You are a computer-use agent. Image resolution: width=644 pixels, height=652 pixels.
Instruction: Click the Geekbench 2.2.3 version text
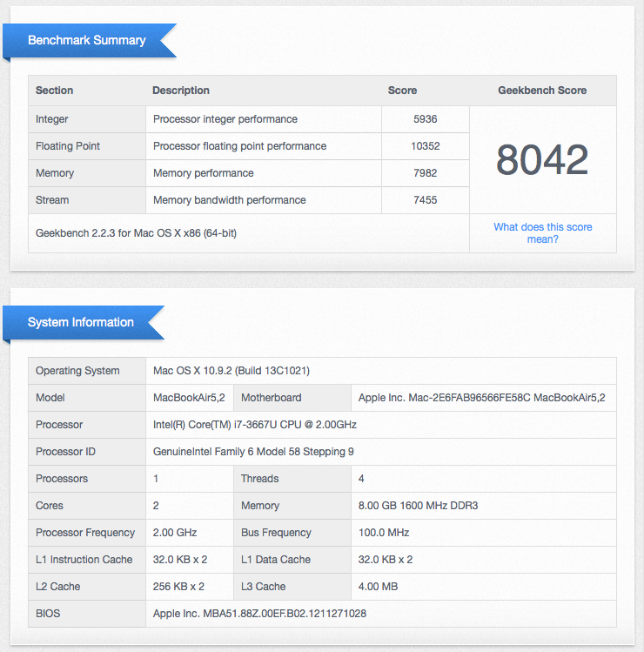coord(136,233)
